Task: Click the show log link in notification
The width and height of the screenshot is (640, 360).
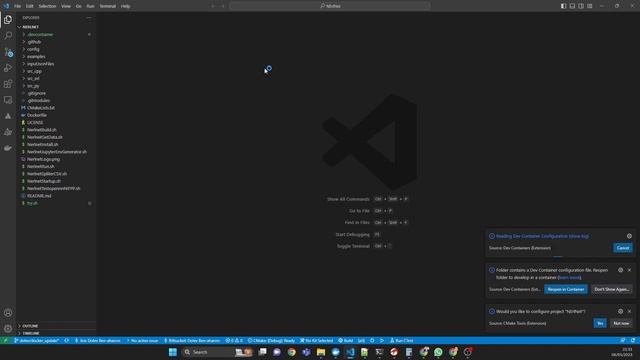Action: pos(578,236)
